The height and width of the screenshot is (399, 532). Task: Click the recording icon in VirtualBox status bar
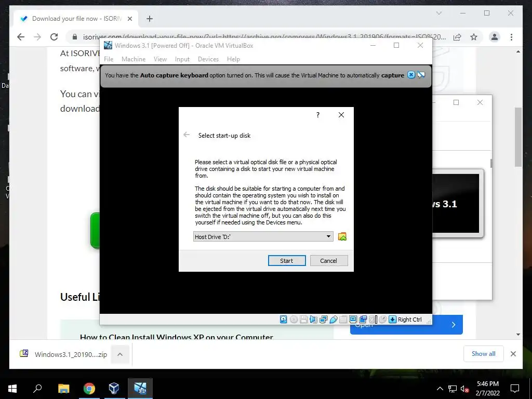click(x=363, y=320)
